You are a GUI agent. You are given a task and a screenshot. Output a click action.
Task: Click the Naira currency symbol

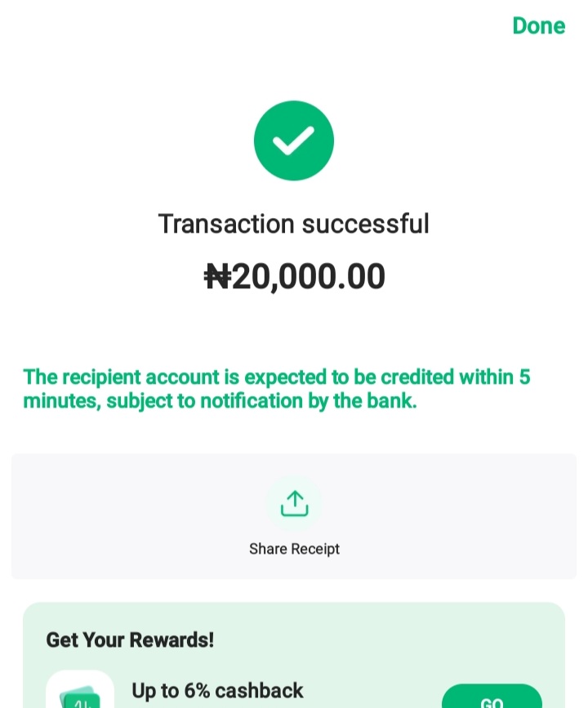click(x=218, y=276)
